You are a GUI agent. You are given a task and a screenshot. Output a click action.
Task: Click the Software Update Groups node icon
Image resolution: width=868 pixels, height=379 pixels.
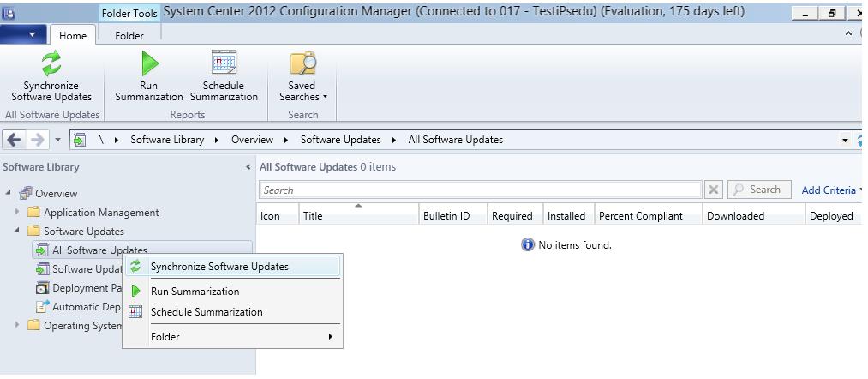coord(42,269)
